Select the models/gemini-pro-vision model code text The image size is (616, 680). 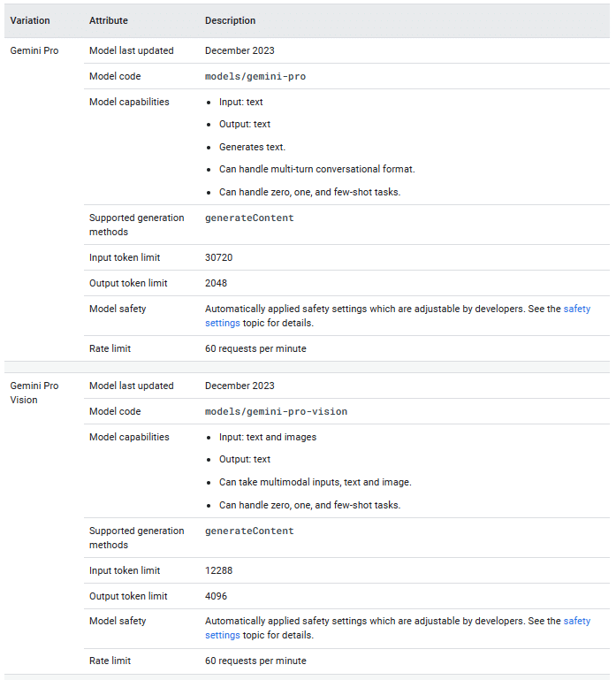click(x=276, y=412)
